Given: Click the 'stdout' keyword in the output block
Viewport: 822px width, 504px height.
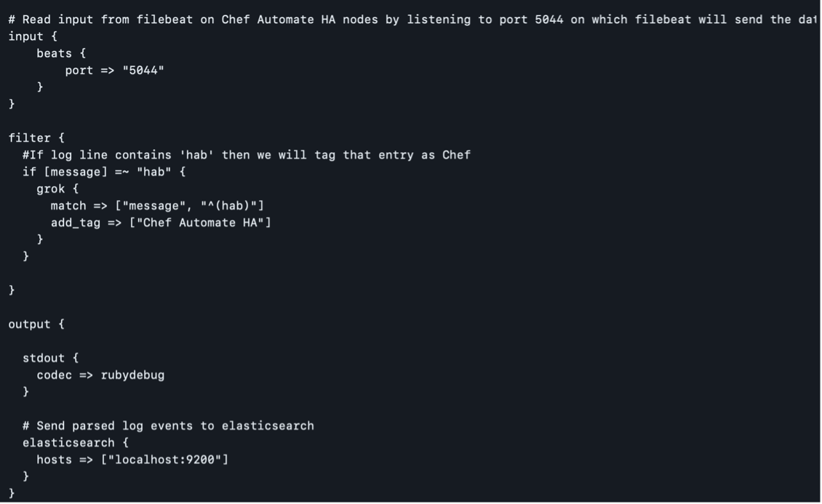Looking at the screenshot, I should pyautogui.click(x=44, y=359).
